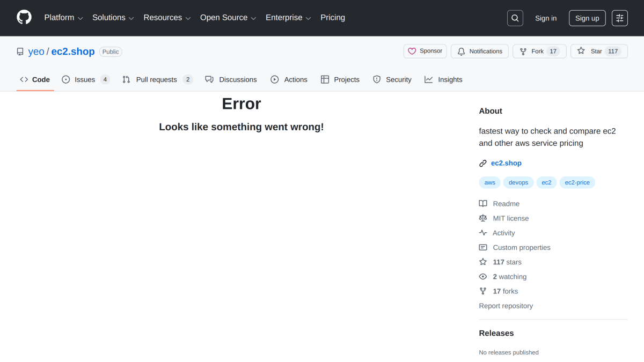Screen dimensions: 644x362
Task: Expand the Enterprise menu
Action: (x=288, y=18)
